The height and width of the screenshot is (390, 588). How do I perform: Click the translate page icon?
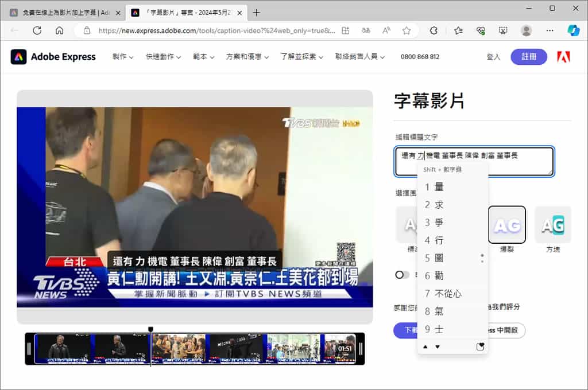(366, 30)
